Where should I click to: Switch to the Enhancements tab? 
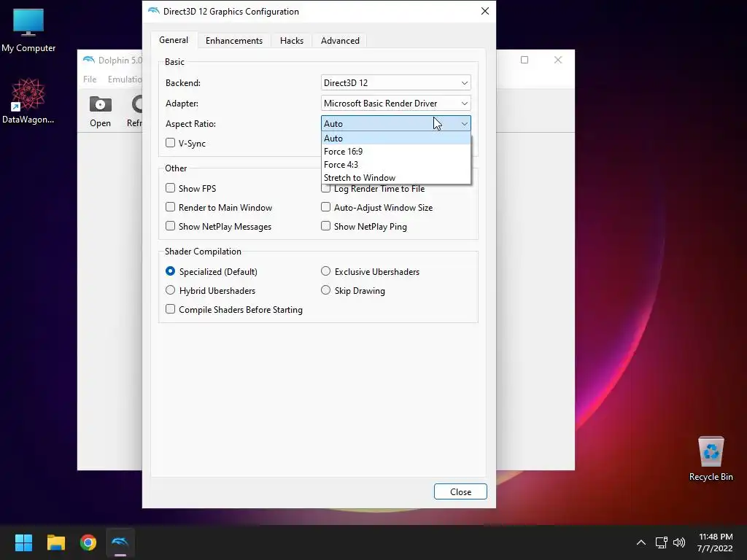[x=234, y=41]
